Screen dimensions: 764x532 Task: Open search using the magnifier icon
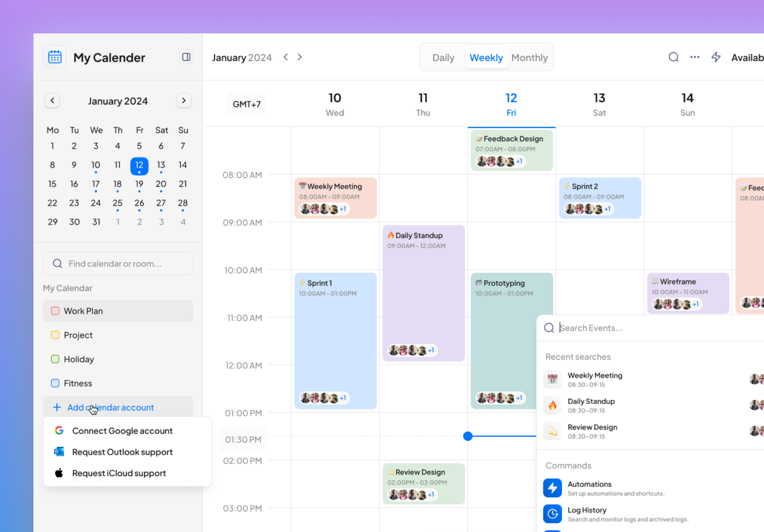(x=673, y=57)
